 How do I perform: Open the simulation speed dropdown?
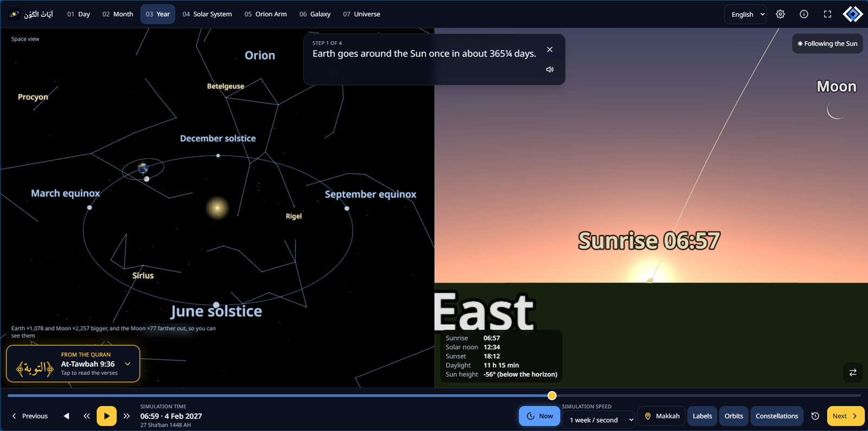(599, 420)
